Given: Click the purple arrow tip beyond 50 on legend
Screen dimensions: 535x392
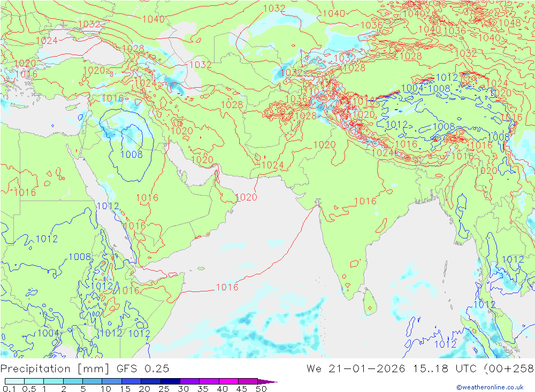Looking at the screenshot, I should pos(268,381).
